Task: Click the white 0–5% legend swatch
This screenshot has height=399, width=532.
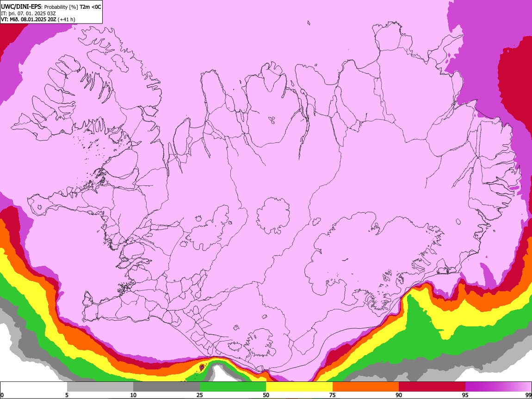Action: point(34,387)
